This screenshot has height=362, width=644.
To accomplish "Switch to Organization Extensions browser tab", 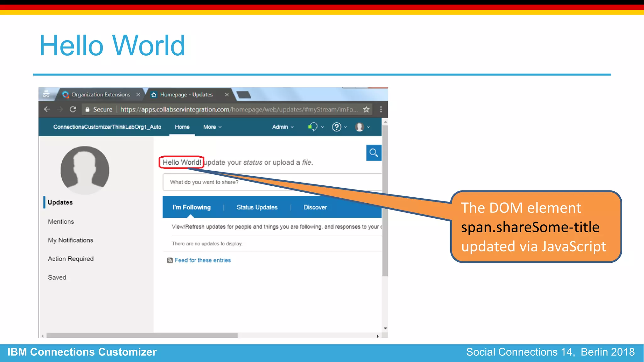I will 100,94.
